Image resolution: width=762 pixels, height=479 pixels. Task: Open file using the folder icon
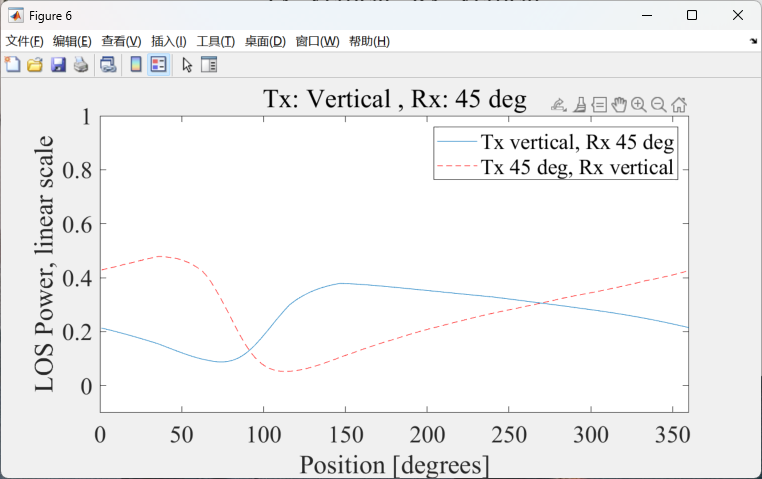pyautogui.click(x=35, y=64)
